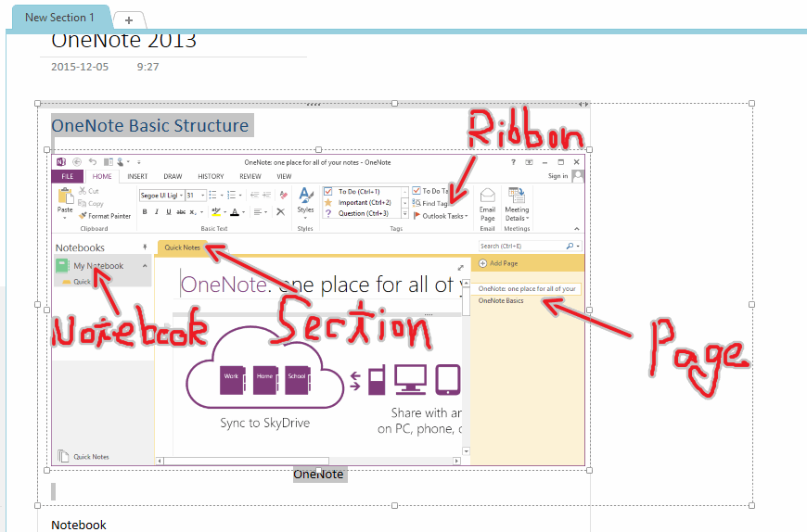Viewport: 807px width, 532px height.
Task: Click the Notebook text under the note container
Action: tap(79, 525)
